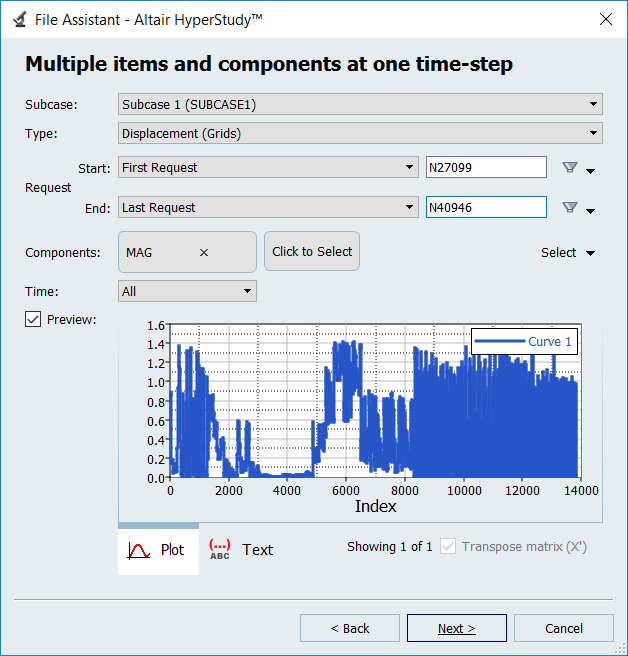Switch to the Plot preview tab
Viewport: 628px width, 656px height.
[158, 550]
